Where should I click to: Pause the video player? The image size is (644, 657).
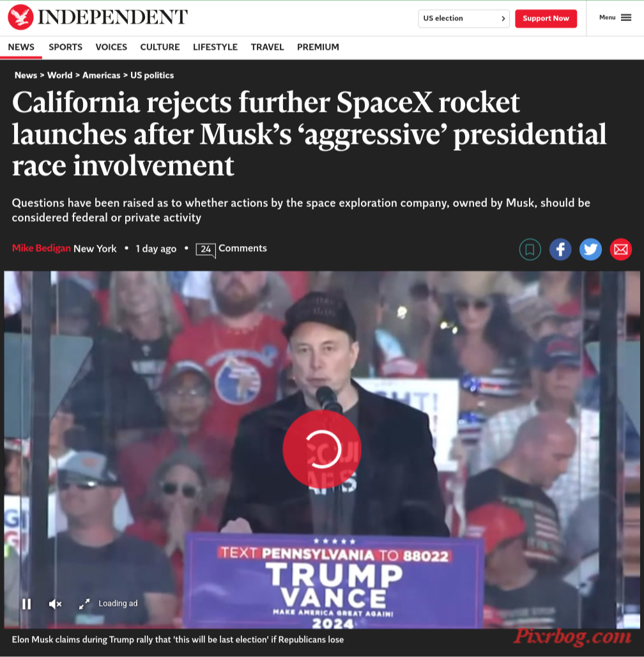click(26, 604)
